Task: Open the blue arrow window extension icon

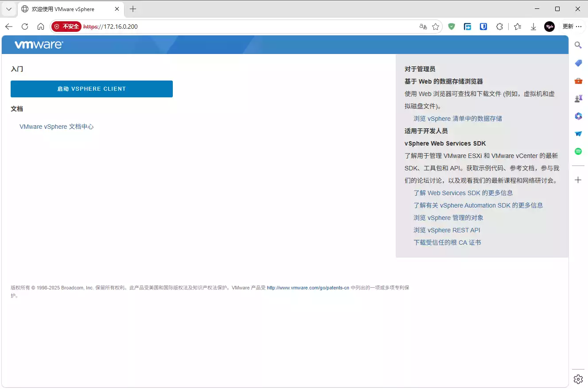Action: coord(467,27)
